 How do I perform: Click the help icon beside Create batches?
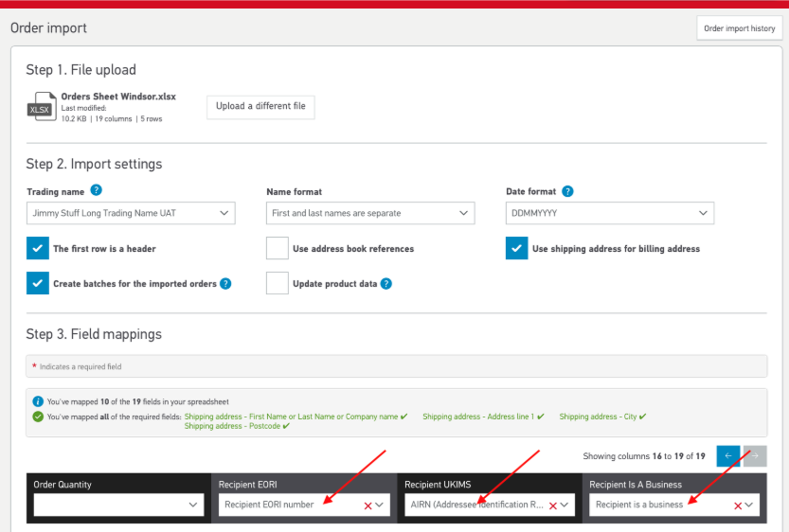(x=225, y=284)
